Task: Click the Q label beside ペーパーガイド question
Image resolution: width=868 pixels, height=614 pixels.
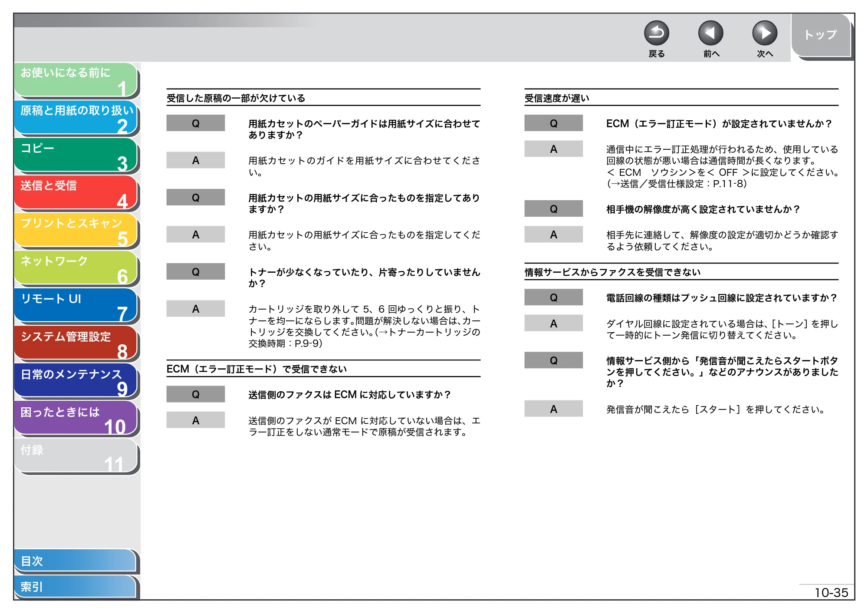Action: click(x=196, y=123)
